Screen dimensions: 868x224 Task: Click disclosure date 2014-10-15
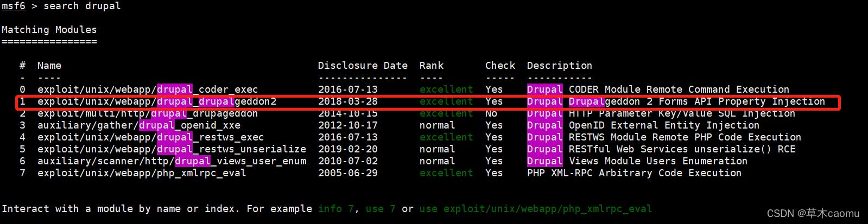(x=348, y=113)
